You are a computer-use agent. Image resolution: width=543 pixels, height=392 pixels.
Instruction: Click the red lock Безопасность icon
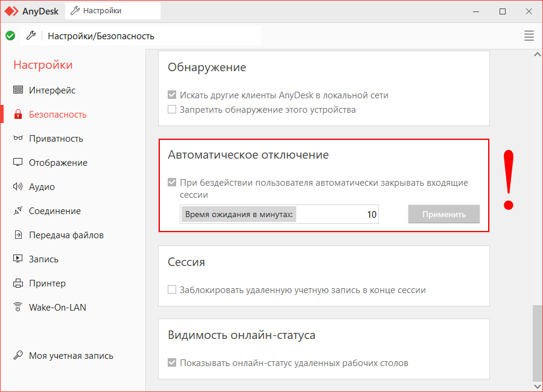click(18, 115)
